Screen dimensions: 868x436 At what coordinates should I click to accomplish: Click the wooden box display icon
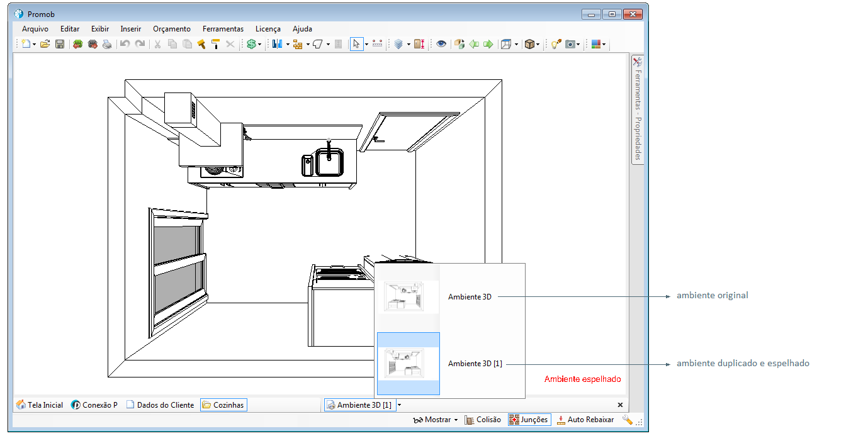tap(530, 44)
